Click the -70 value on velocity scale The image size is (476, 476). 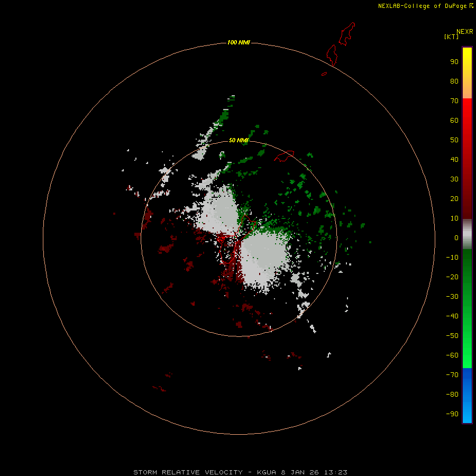point(452,375)
